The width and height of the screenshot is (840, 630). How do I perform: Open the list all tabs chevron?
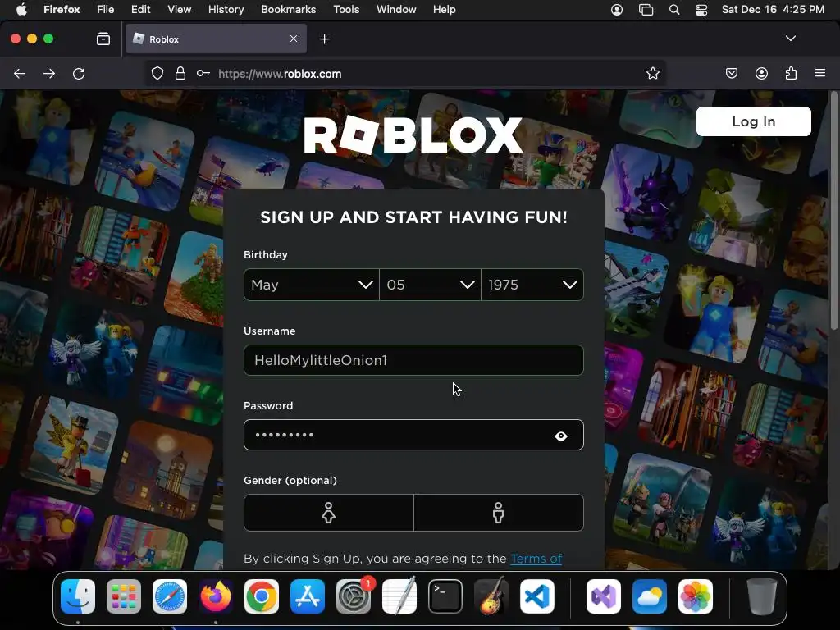click(791, 39)
